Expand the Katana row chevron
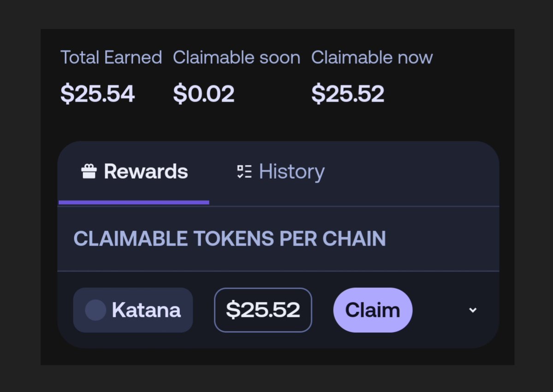Screen dimensions: 553x392 [473, 310]
